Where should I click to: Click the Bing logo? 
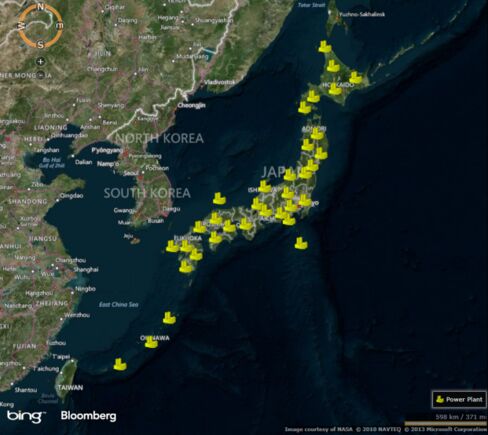pos(26,416)
